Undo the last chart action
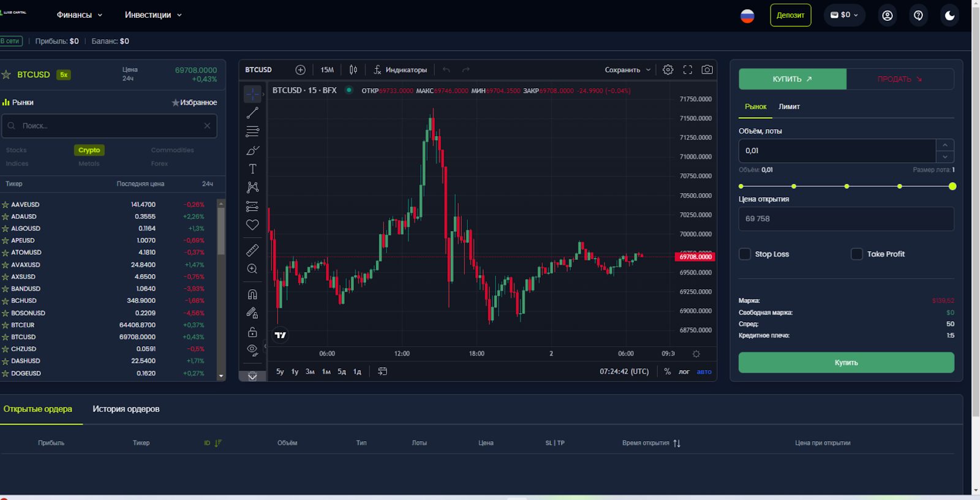Image resolution: width=980 pixels, height=500 pixels. 447,70
